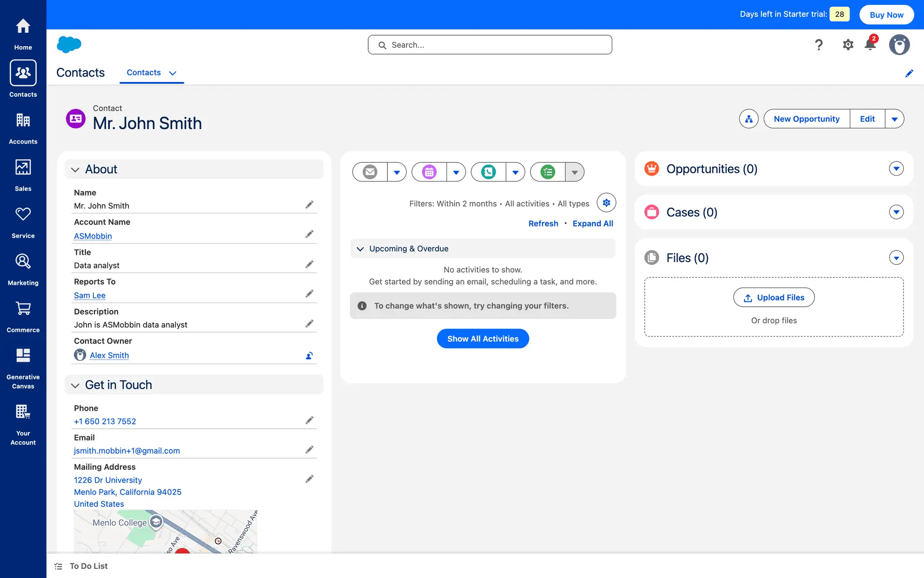Collapse the About section

coord(75,170)
